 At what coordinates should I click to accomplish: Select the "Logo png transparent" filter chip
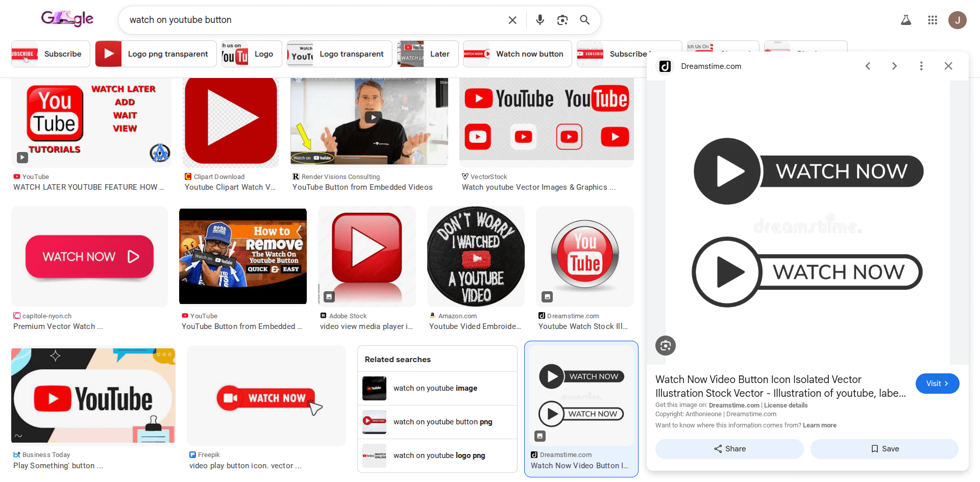coord(156,54)
